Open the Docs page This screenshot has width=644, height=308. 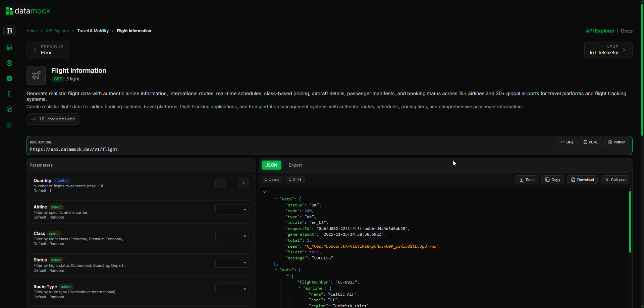click(626, 30)
